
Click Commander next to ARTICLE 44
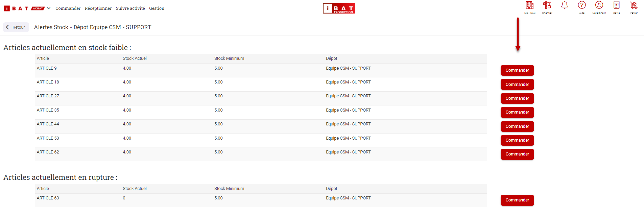coord(517,126)
